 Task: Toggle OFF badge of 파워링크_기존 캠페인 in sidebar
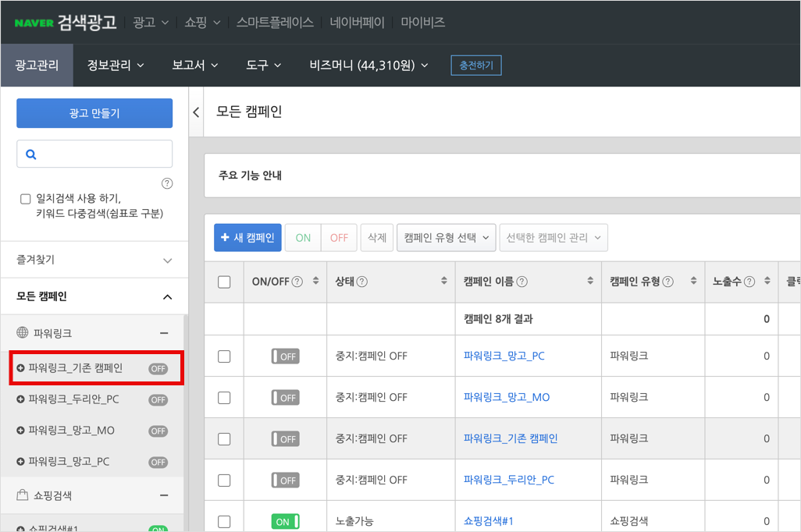click(158, 369)
